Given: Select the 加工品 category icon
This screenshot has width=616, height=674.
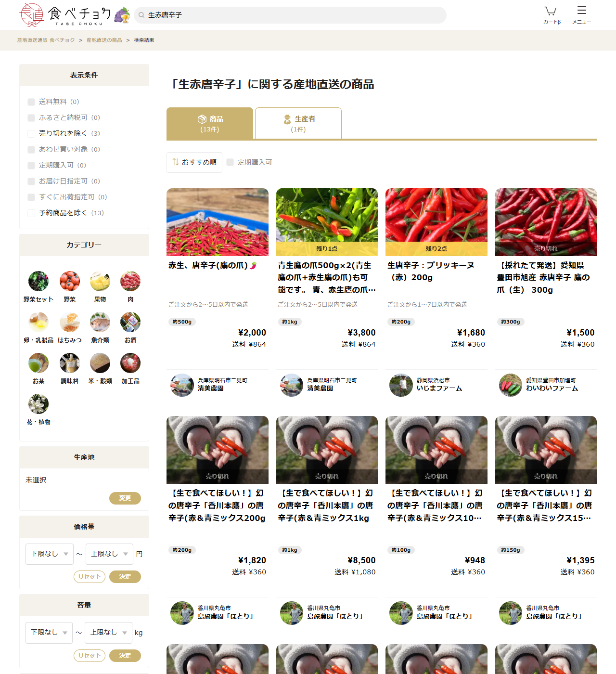Looking at the screenshot, I should [x=130, y=363].
